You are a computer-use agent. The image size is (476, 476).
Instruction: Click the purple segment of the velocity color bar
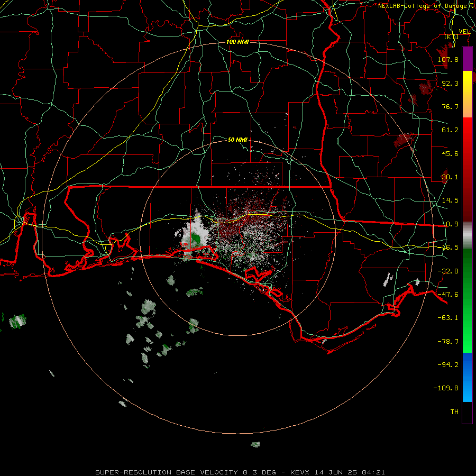[467, 59]
